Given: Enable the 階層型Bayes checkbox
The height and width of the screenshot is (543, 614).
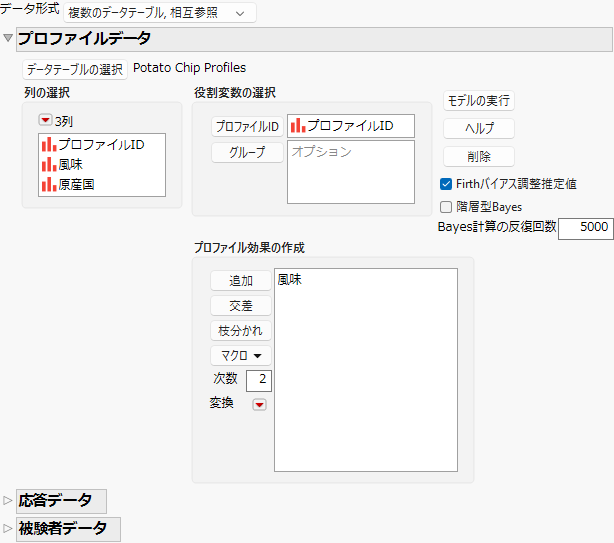Looking at the screenshot, I should coord(446,207).
